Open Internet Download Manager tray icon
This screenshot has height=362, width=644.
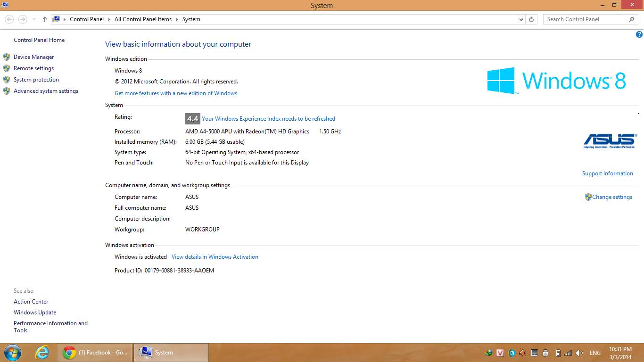[489, 353]
